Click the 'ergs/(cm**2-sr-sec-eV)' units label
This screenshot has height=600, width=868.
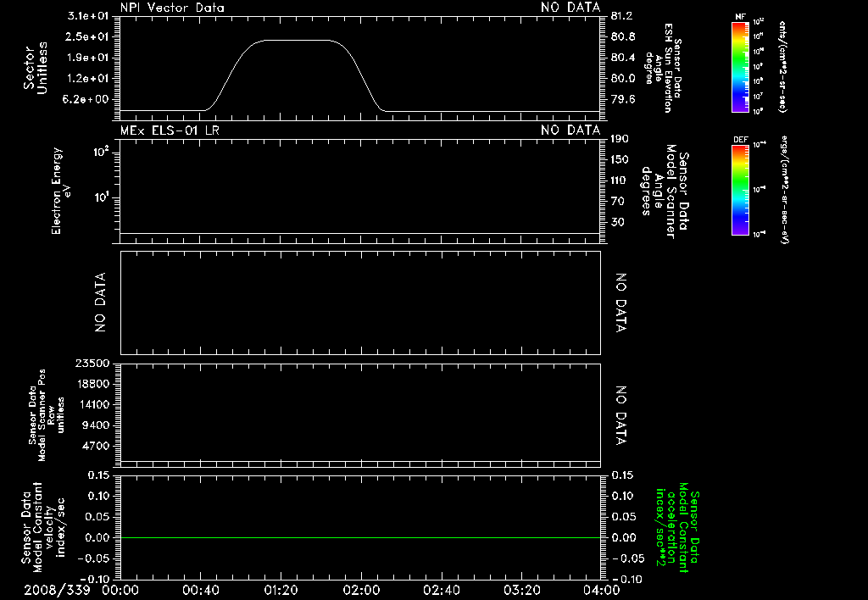[784, 189]
